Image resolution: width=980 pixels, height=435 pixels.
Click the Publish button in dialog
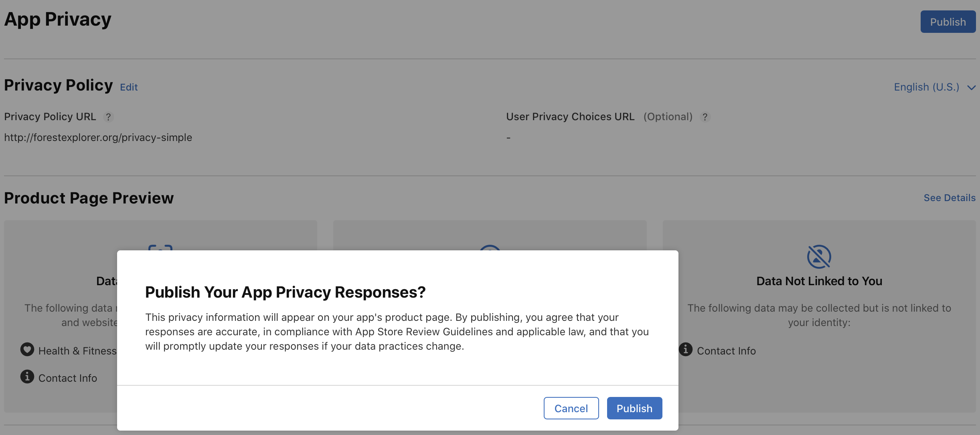634,407
